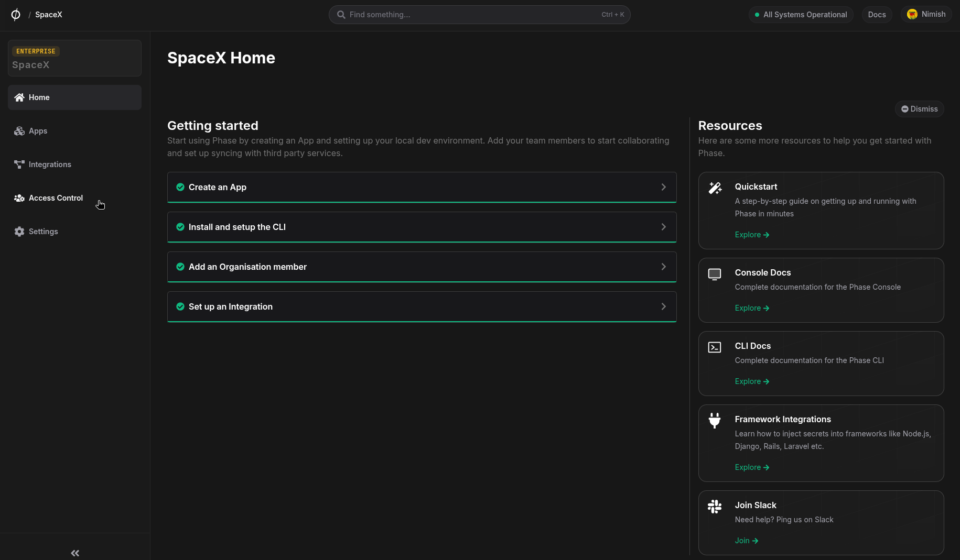Expand the Create an App row chevron
This screenshot has width=960, height=560.
pos(664,187)
